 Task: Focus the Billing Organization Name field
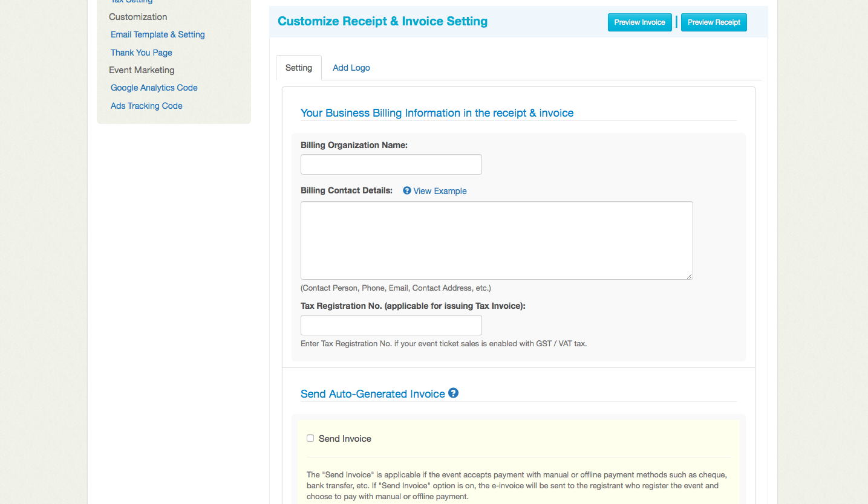[391, 164]
